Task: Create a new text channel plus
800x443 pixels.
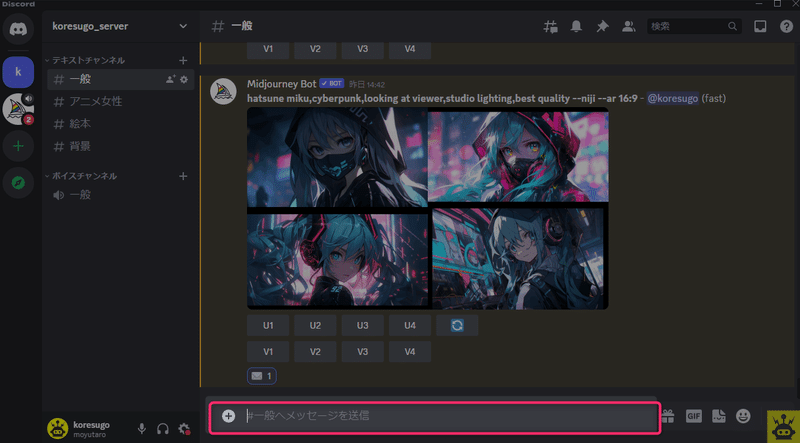Action: click(183, 60)
